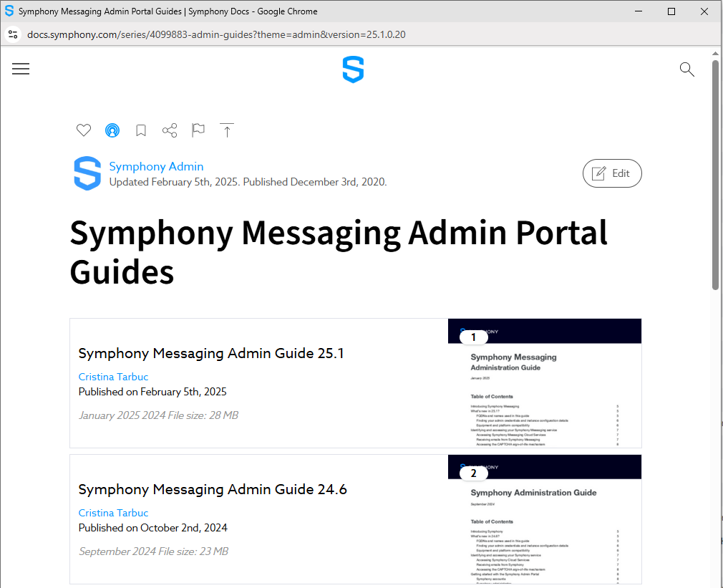Close the Chrome window
The width and height of the screenshot is (723, 588).
click(704, 11)
